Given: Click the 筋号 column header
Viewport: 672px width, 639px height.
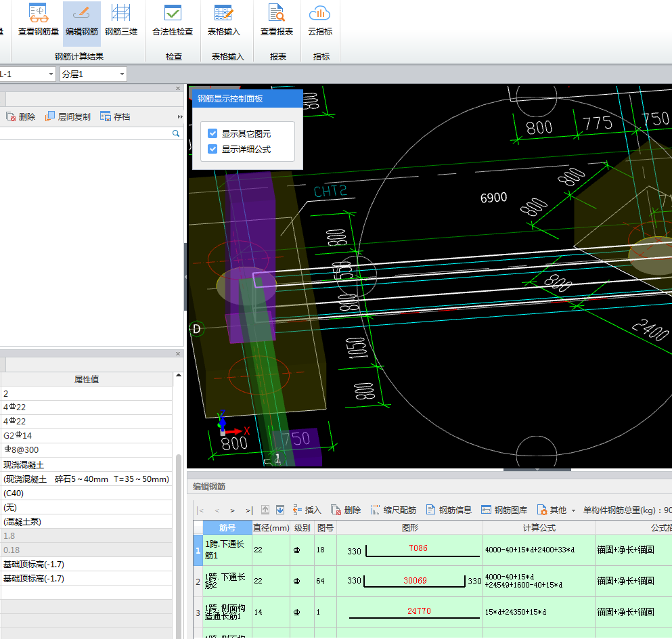Looking at the screenshot, I should coord(227,527).
